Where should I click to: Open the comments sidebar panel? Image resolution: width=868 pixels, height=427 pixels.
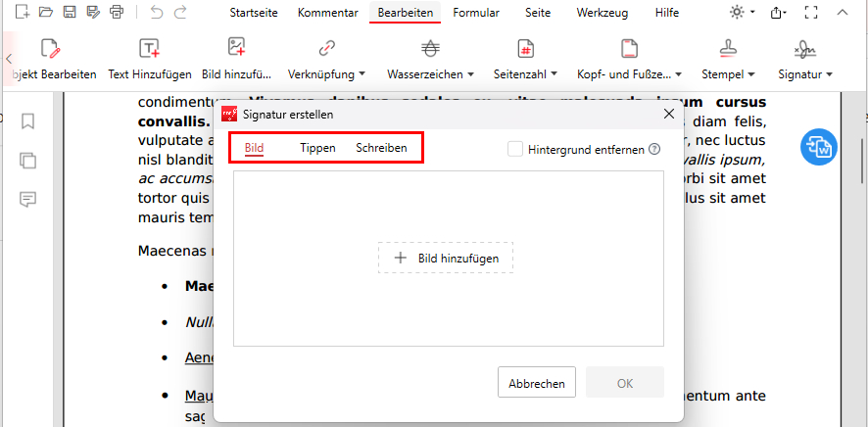(27, 199)
